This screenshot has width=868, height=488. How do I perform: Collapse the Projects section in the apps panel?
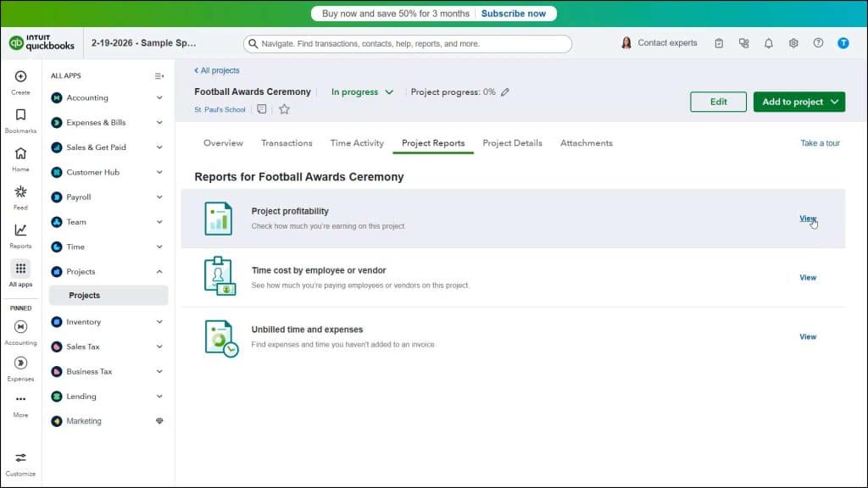click(160, 271)
